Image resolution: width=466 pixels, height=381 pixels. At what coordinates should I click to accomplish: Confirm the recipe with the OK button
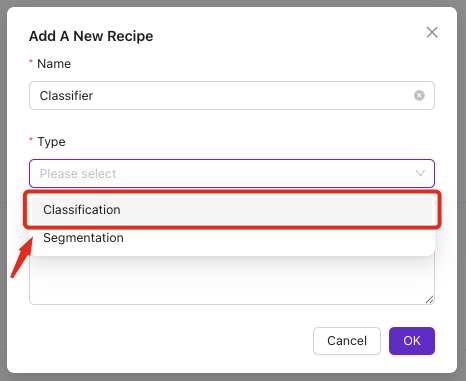[412, 341]
